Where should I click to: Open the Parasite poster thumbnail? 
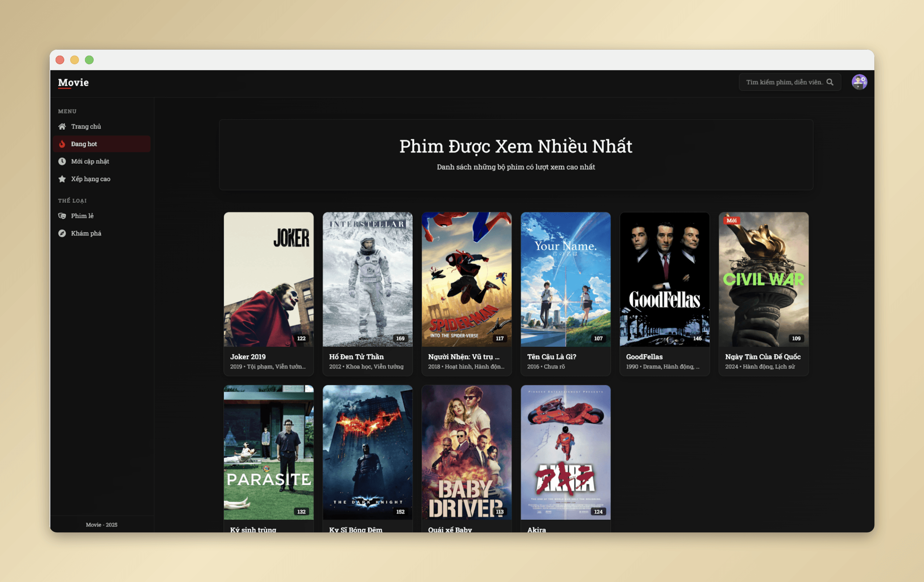coord(269,453)
